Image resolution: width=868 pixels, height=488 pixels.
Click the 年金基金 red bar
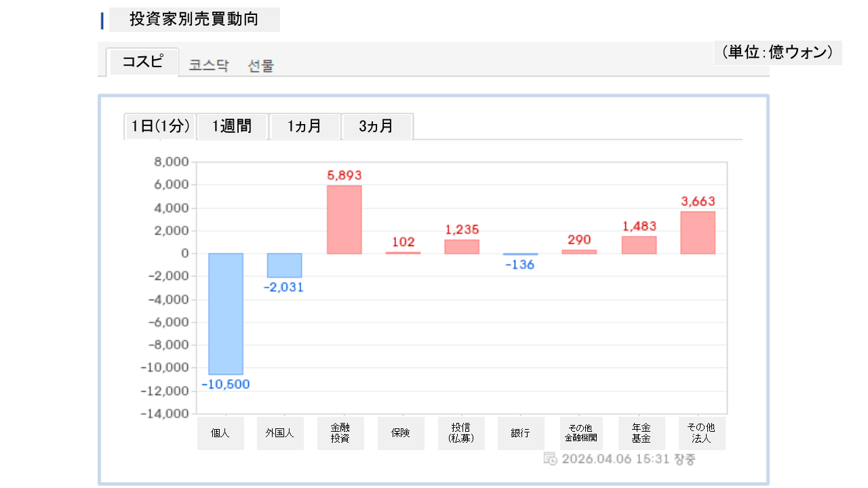pos(639,245)
